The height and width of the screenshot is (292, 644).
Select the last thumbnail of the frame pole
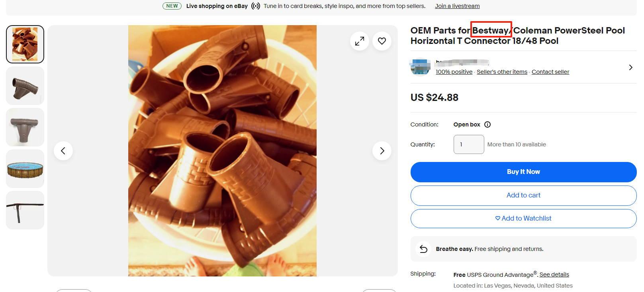point(25,210)
